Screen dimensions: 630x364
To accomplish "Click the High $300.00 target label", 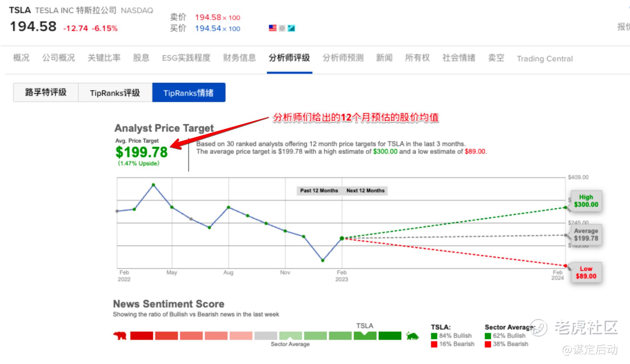I will pyautogui.click(x=586, y=201).
